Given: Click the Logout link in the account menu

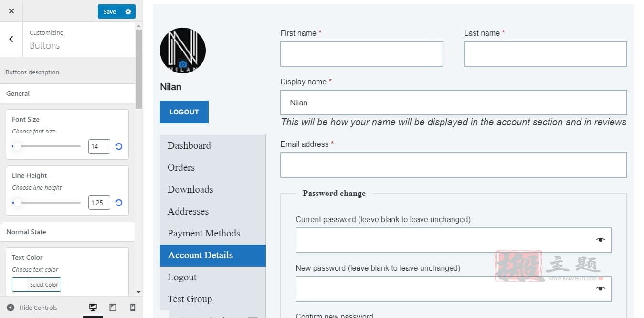Looking at the screenshot, I should click(212, 277).
